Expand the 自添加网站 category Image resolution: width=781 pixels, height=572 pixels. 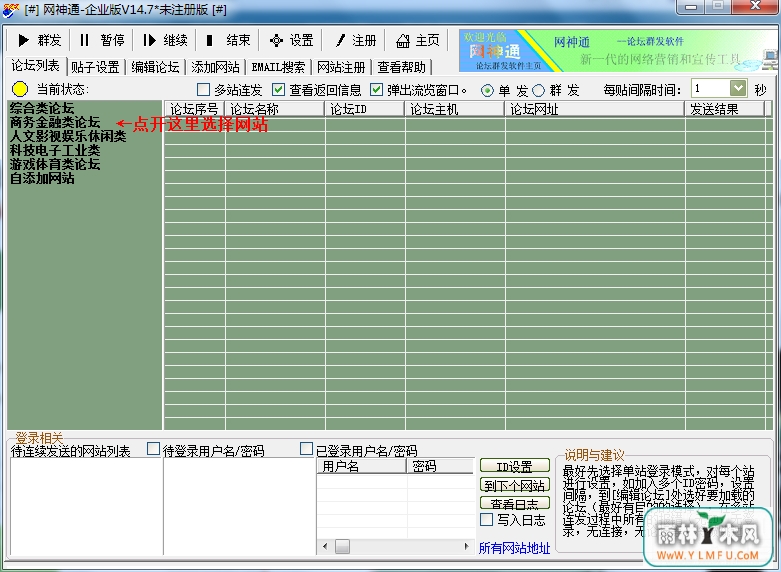click(x=42, y=178)
